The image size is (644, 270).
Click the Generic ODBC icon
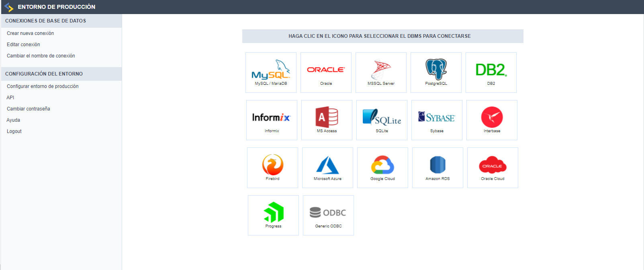[x=328, y=213]
